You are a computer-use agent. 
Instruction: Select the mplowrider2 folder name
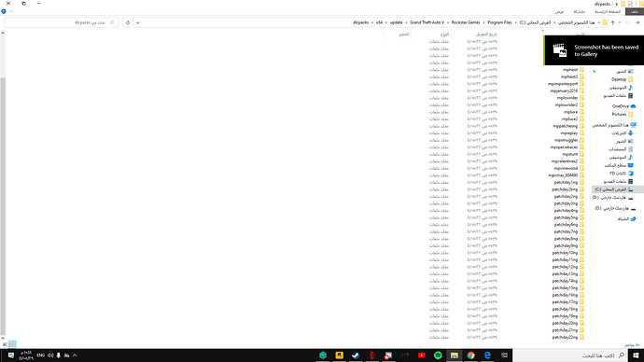[x=566, y=105]
